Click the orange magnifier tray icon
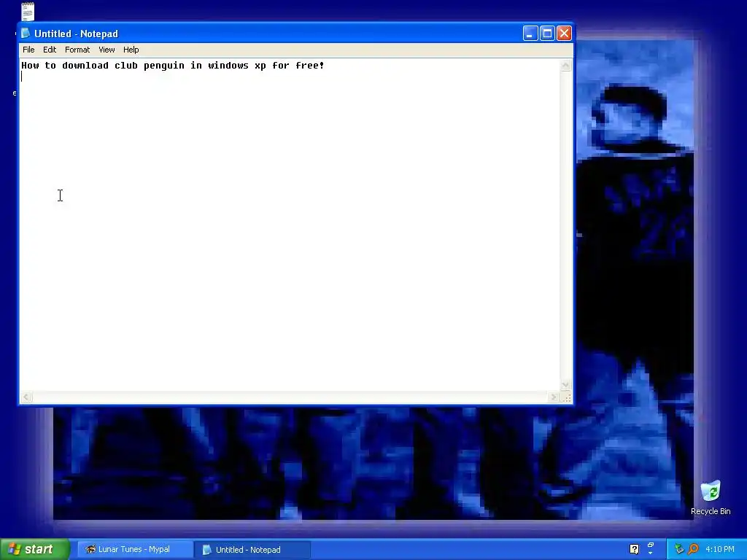This screenshot has height=560, width=747. pyautogui.click(x=693, y=549)
